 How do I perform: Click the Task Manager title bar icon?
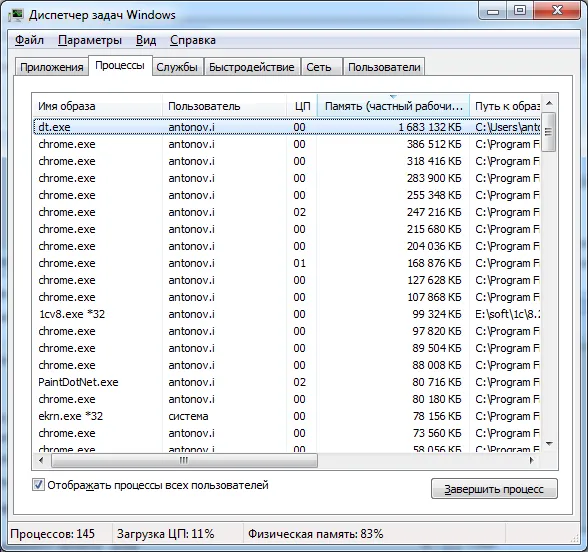[16, 15]
